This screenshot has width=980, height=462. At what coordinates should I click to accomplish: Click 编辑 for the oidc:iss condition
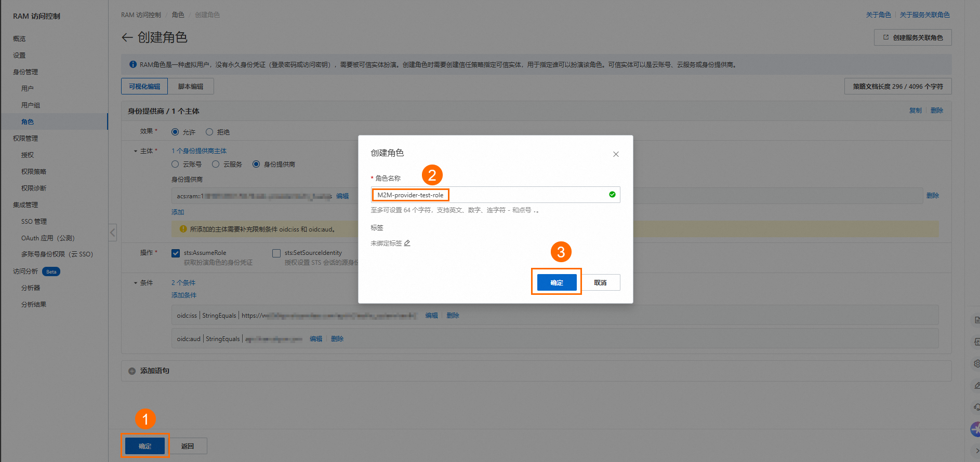432,316
